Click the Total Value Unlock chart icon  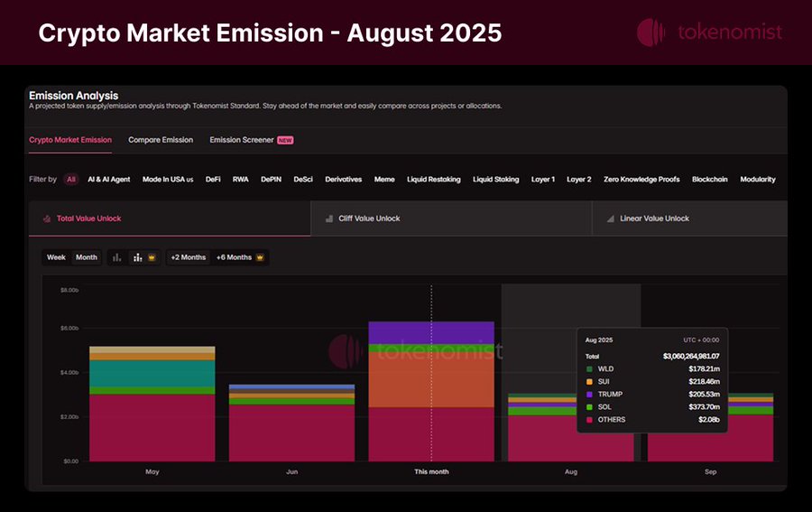pyautogui.click(x=47, y=219)
